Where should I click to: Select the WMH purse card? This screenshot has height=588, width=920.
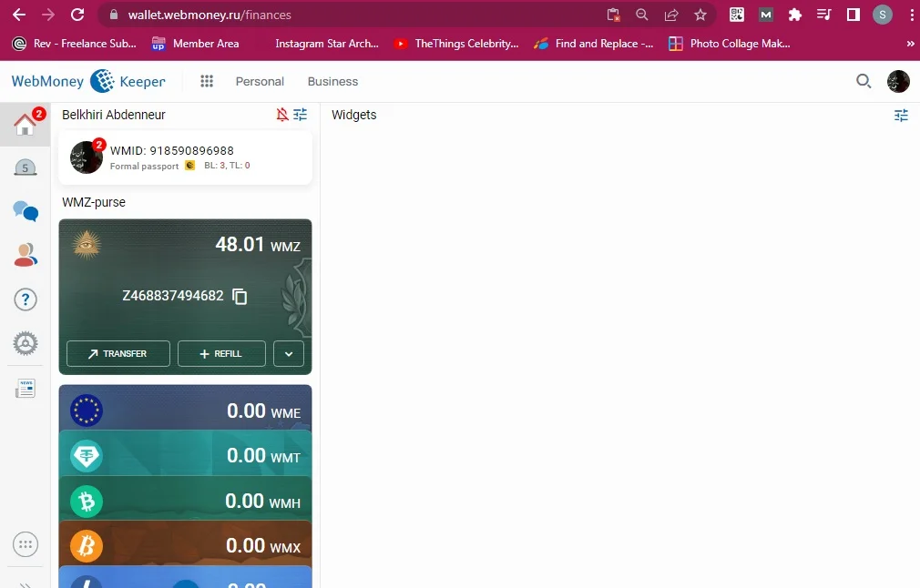point(186,498)
